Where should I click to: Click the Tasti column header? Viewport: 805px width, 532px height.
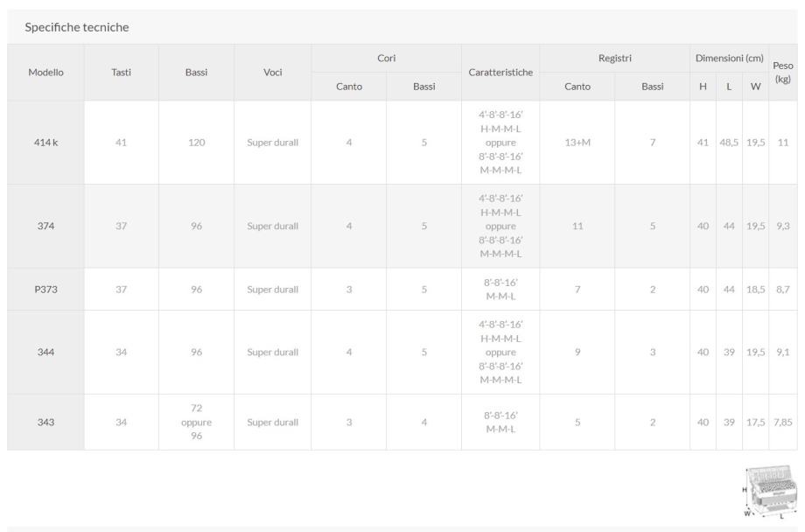(121, 73)
